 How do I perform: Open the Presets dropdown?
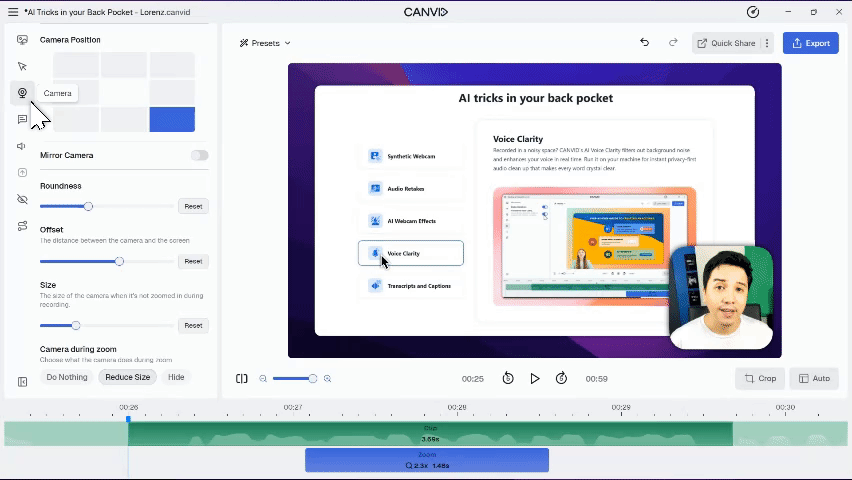coord(265,43)
